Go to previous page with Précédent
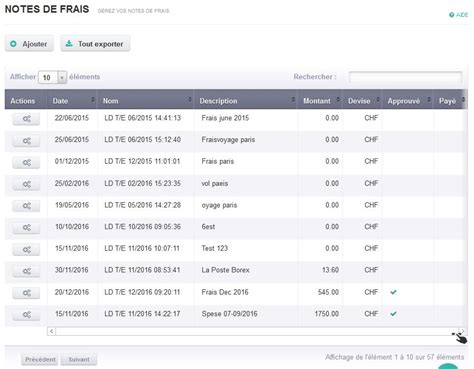Viewport: 474px width, 369px height. point(40,359)
